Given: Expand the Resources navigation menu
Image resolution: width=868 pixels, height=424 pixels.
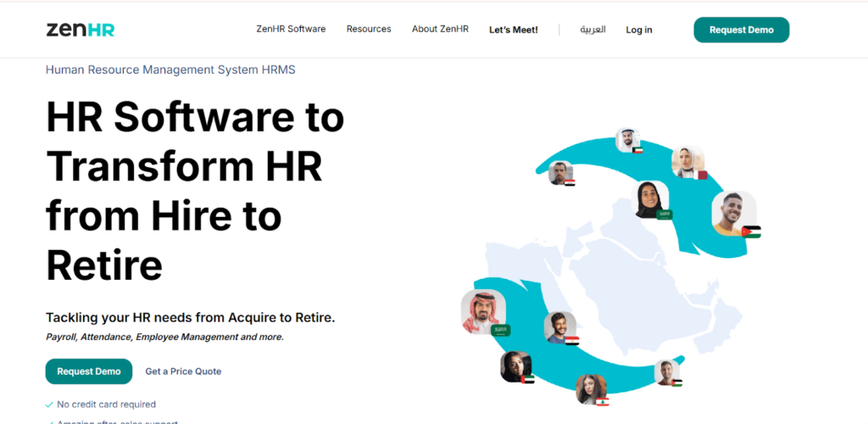Looking at the screenshot, I should point(369,30).
